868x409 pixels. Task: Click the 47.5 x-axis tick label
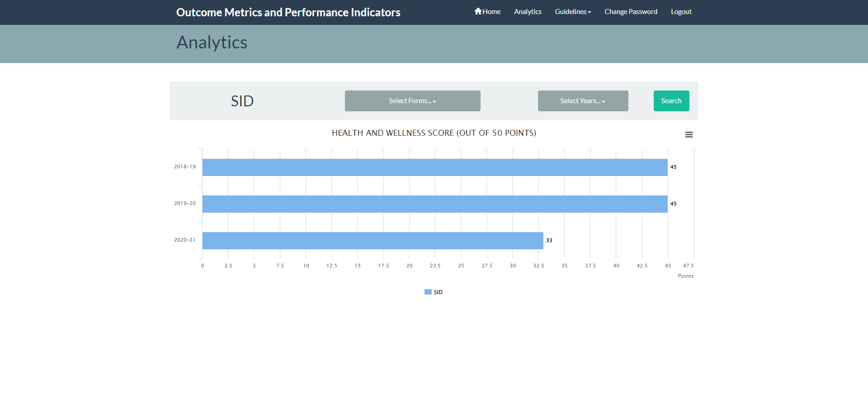[688, 266]
